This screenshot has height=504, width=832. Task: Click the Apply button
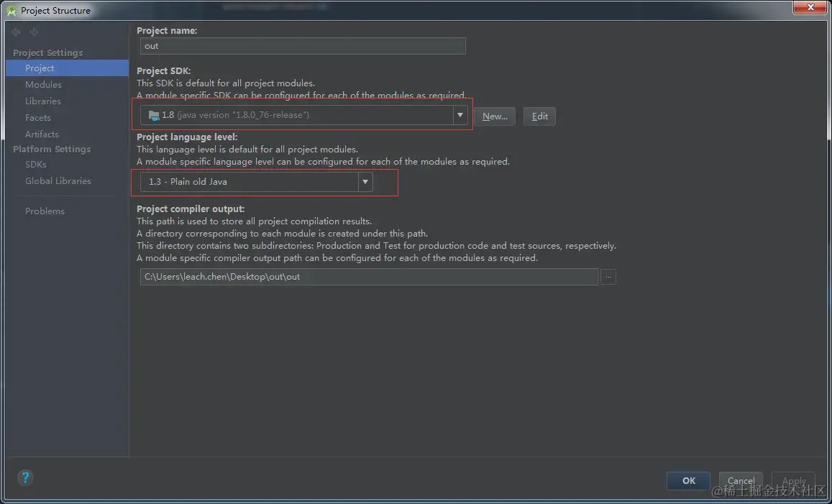point(793,481)
